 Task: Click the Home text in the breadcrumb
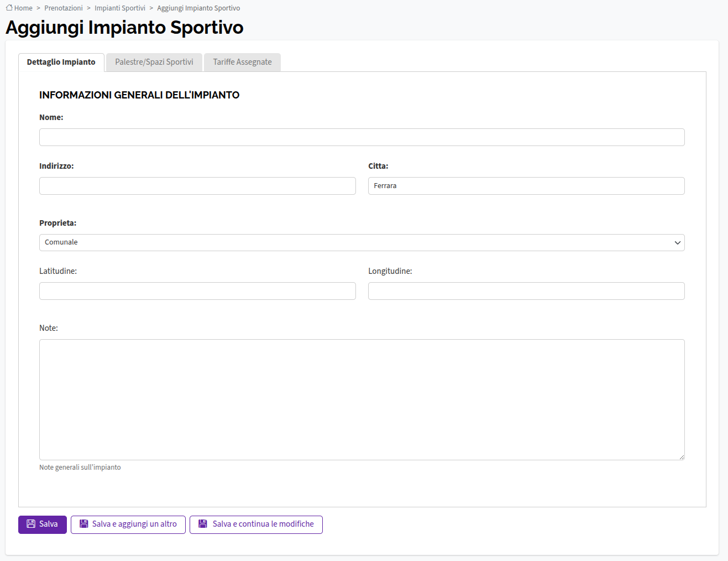point(23,8)
